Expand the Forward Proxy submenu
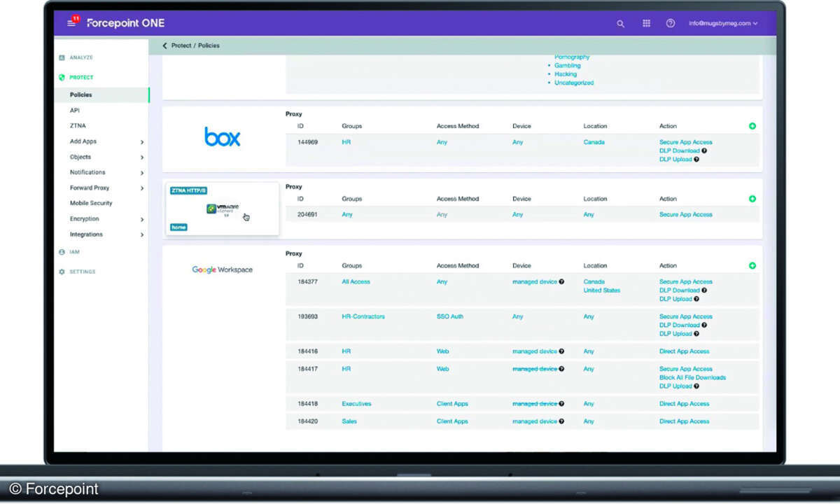Viewport: 840px width, 504px height. pyautogui.click(x=142, y=188)
